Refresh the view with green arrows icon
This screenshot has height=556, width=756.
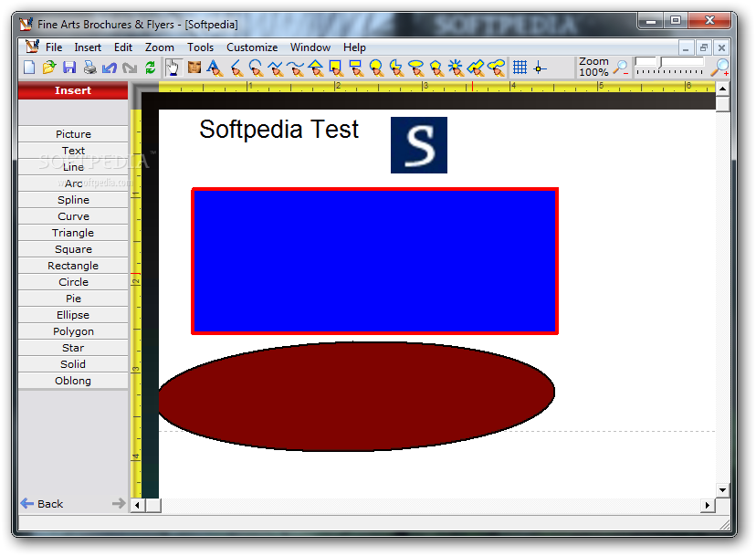(150, 68)
